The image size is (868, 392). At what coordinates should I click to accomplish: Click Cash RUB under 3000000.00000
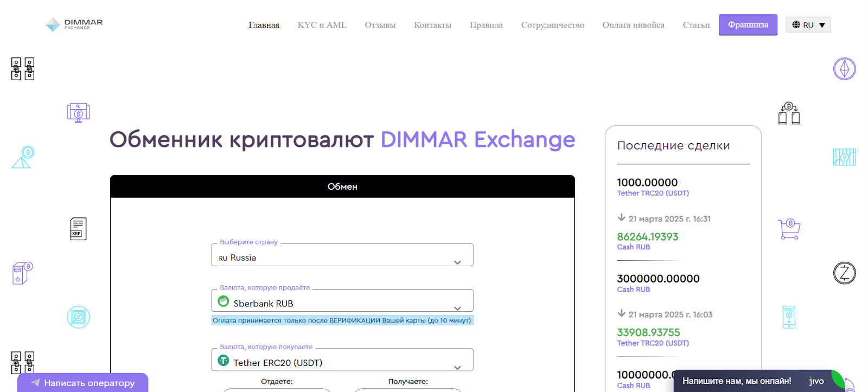633,289
